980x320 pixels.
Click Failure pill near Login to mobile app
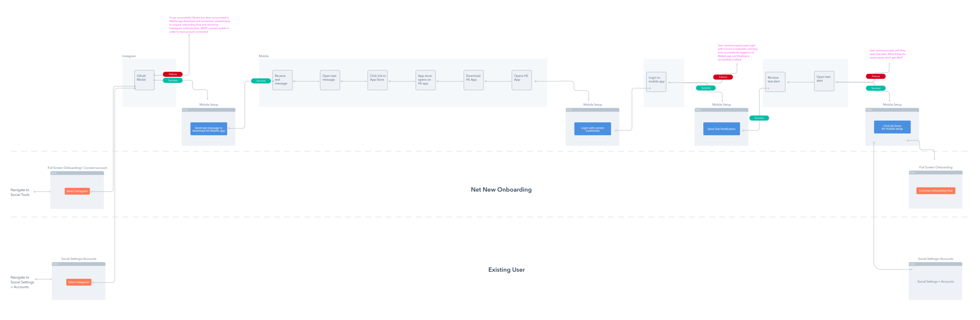click(723, 77)
